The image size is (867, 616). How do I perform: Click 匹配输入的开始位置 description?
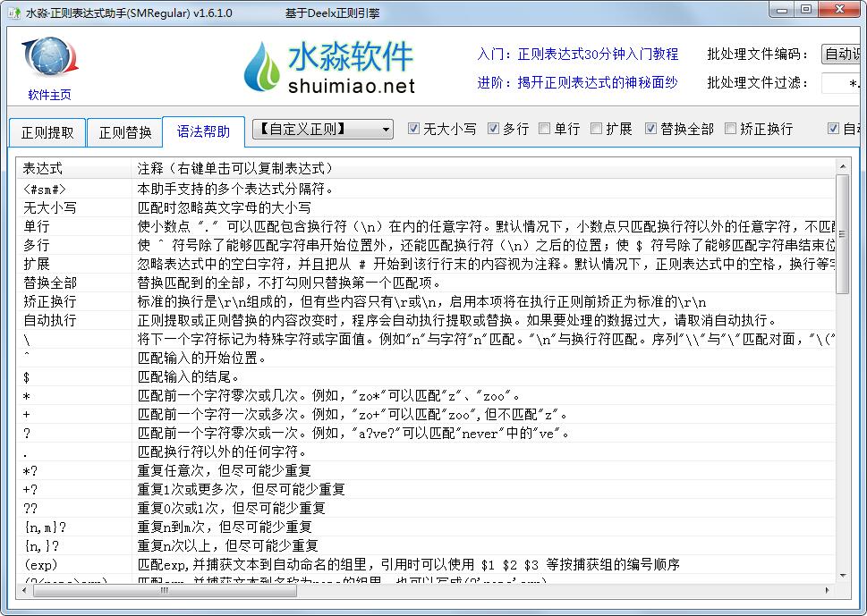coord(202,359)
